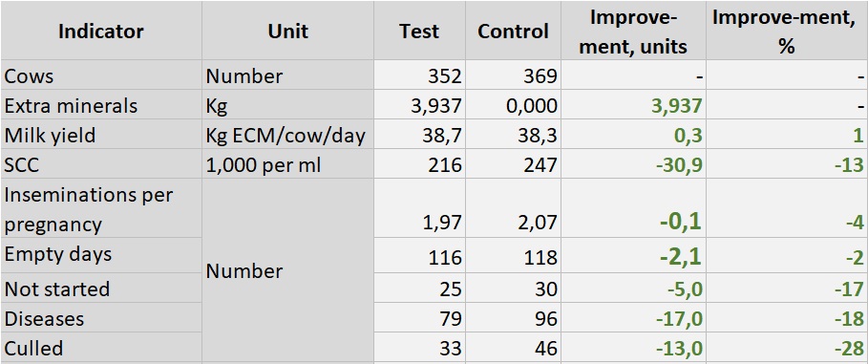Viewport: 868px width, 364px height.
Task: Select the Improvement, units header cell
Action: point(633,31)
